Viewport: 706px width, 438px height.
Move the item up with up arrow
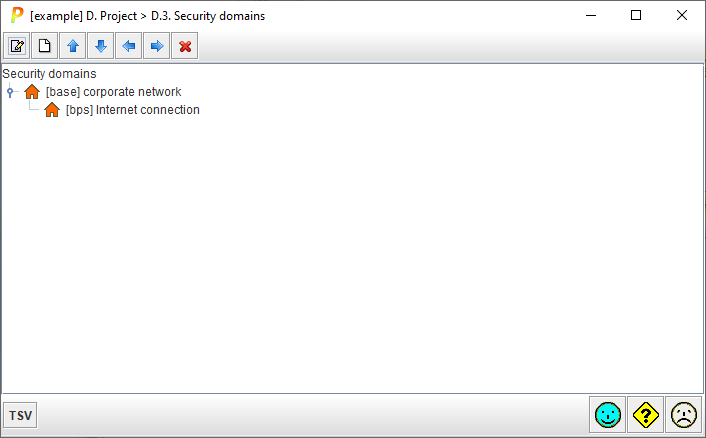click(73, 46)
